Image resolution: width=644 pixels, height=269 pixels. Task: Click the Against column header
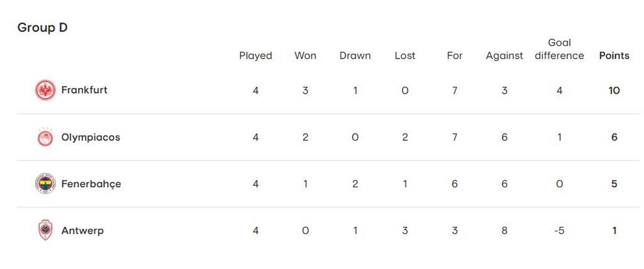504,55
